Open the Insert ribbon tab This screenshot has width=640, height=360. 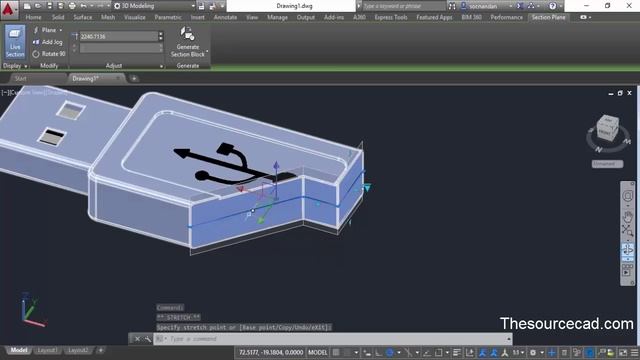pyautogui.click(x=198, y=17)
